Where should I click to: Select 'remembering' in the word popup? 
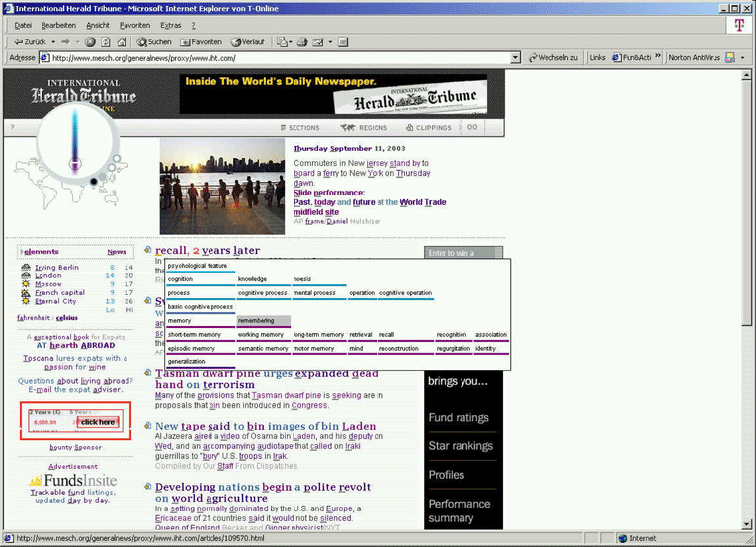263,321
